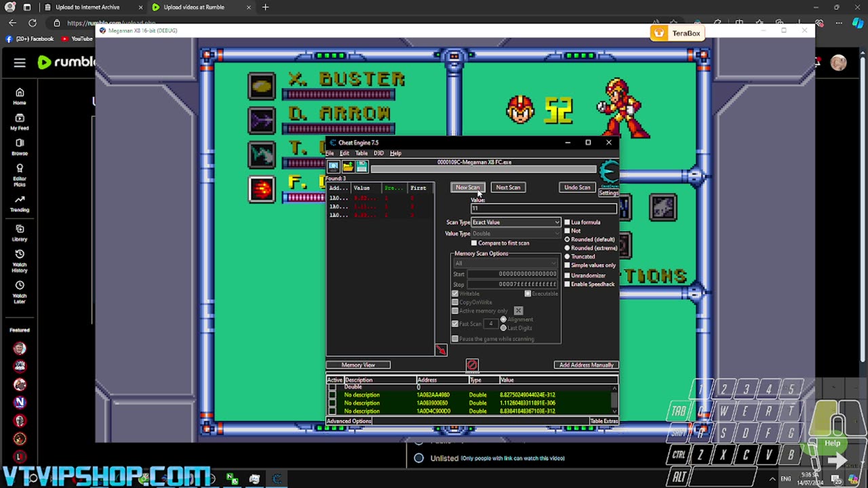Open Watch History in Rumble sidebar
Viewport: 868px width, 488px height.
pyautogui.click(x=20, y=262)
